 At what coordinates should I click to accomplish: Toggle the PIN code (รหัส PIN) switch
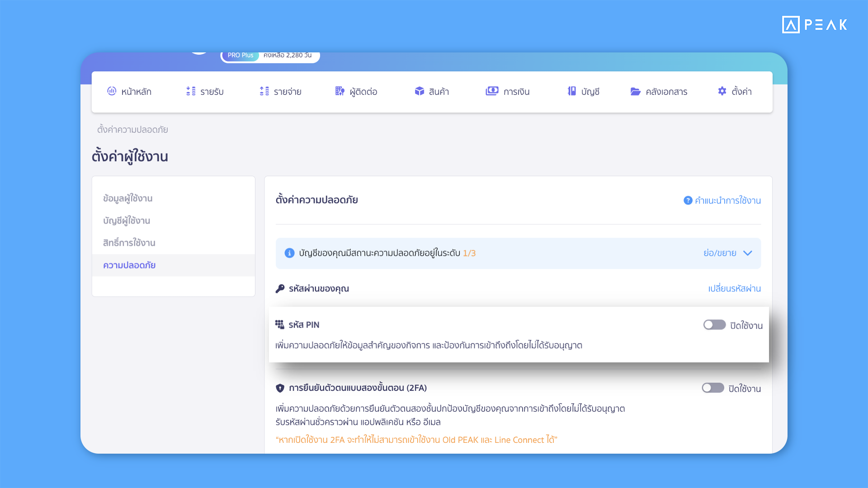[x=714, y=325]
